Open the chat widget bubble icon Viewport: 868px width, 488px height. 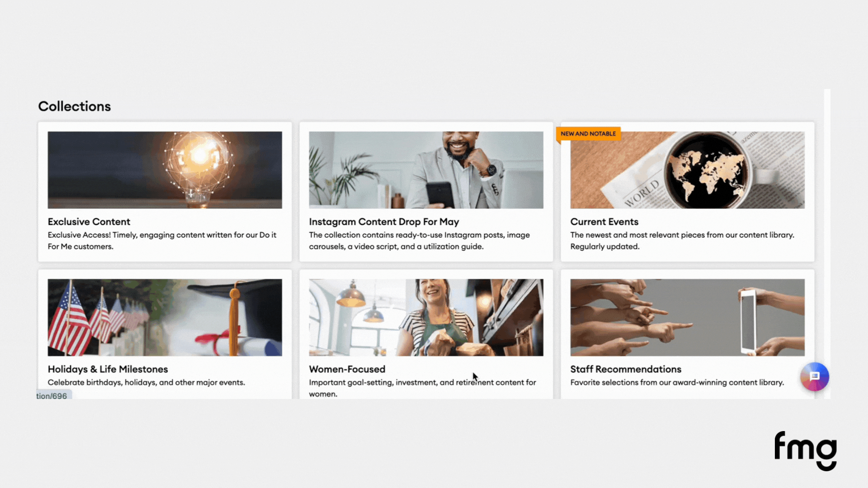coord(815,376)
